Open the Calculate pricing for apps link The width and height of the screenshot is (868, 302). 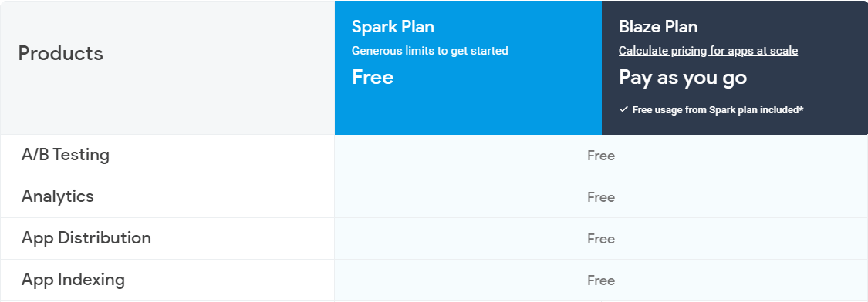(708, 51)
